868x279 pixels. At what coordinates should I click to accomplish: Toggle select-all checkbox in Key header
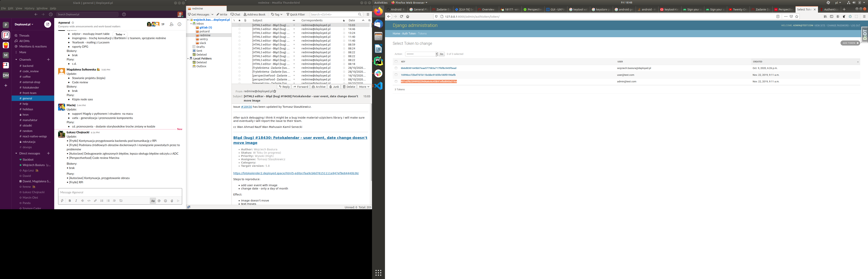click(396, 62)
